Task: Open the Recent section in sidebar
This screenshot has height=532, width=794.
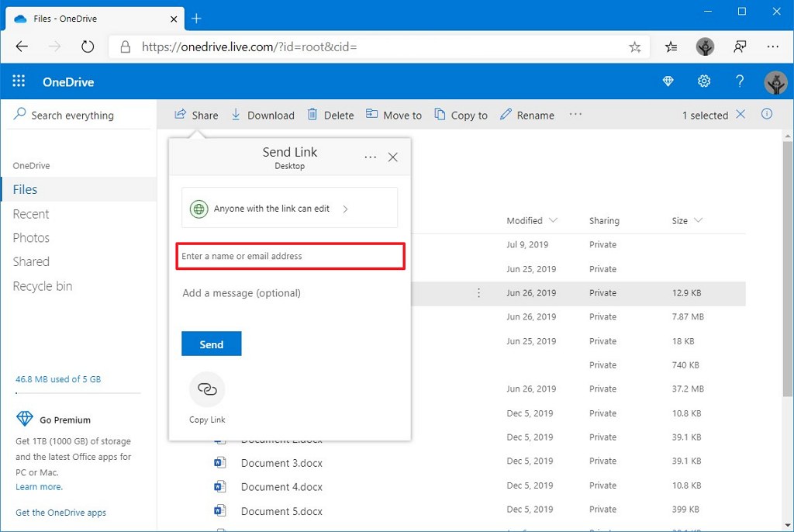Action: (31, 214)
